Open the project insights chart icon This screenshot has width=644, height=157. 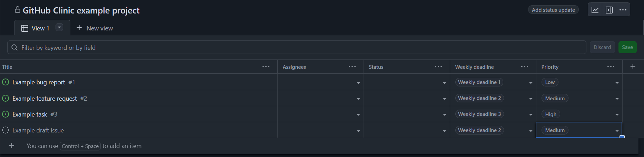coord(595,10)
